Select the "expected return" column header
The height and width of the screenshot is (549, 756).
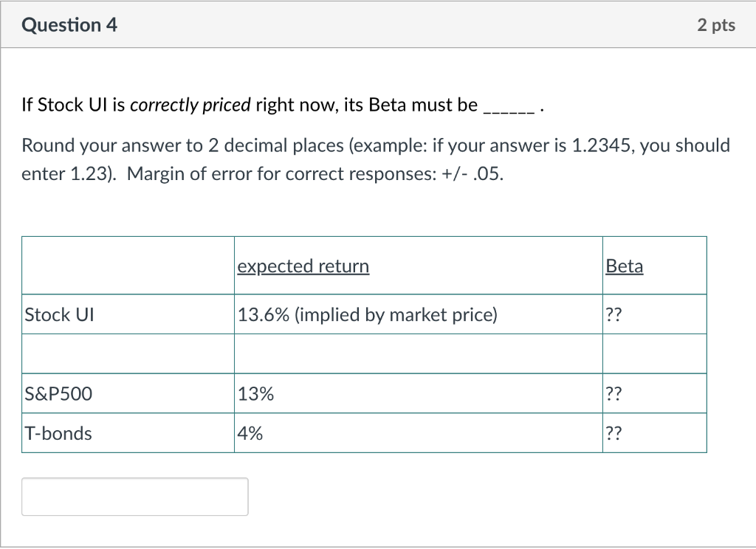[x=303, y=266]
